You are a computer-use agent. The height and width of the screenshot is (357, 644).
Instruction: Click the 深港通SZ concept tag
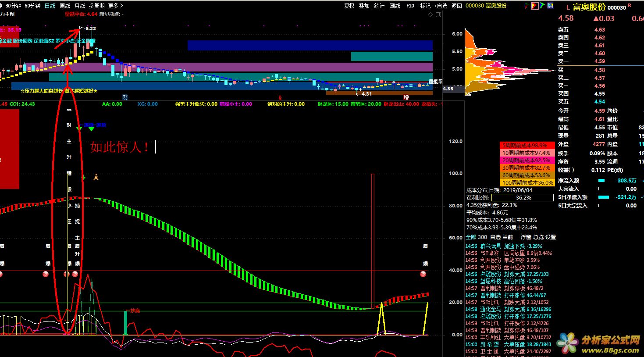44,41
